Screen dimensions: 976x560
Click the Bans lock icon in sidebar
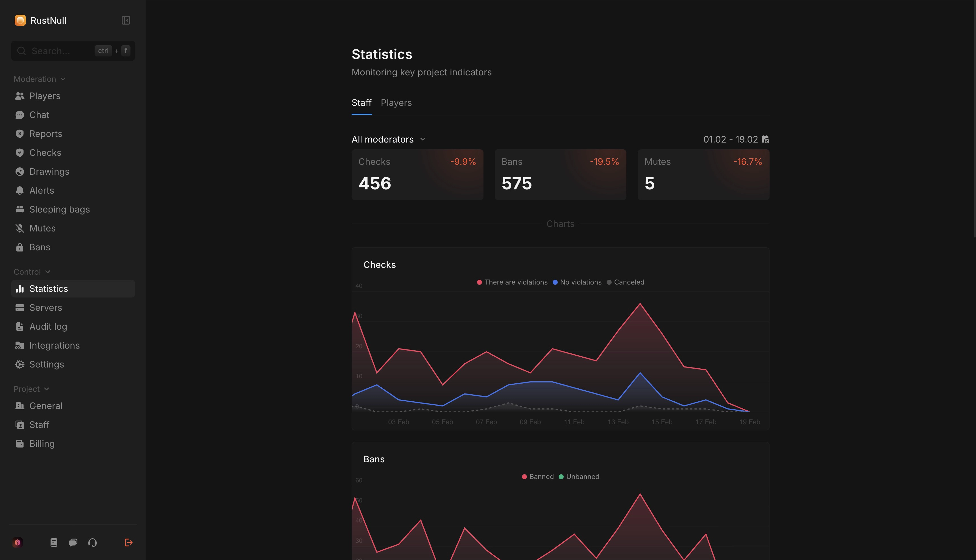point(20,247)
